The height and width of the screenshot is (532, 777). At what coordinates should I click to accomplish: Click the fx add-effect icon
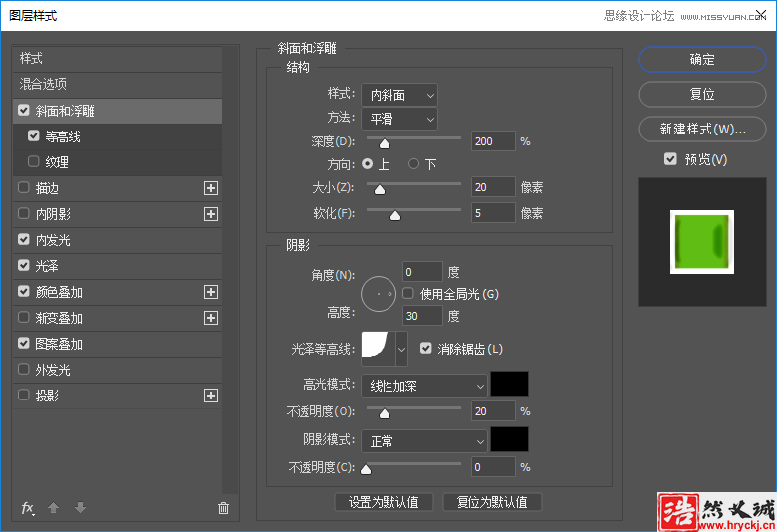tap(27, 508)
